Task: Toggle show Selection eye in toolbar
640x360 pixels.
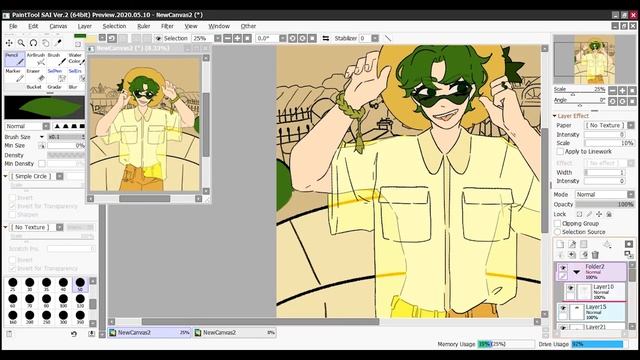Action: click(x=158, y=38)
